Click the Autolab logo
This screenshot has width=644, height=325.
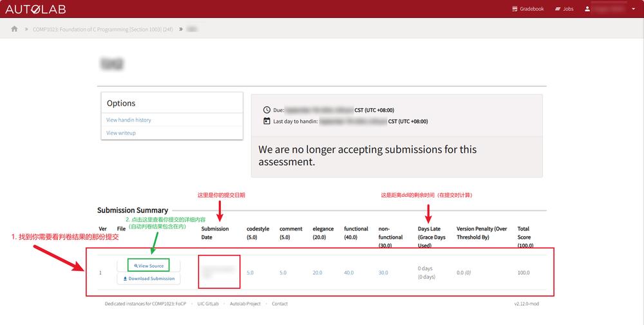[x=35, y=9]
